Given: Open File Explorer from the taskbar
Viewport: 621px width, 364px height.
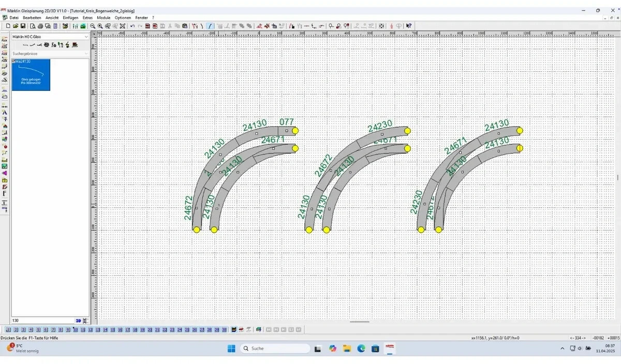Looking at the screenshot, I should click(347, 348).
